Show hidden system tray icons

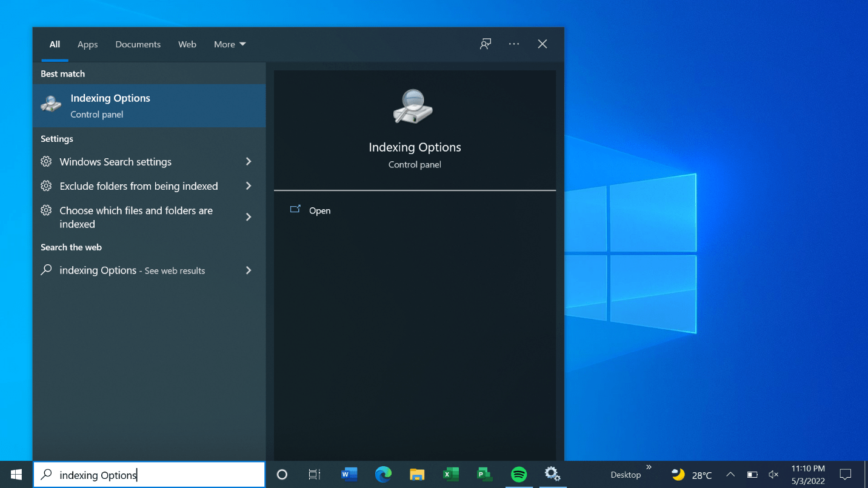pyautogui.click(x=730, y=475)
